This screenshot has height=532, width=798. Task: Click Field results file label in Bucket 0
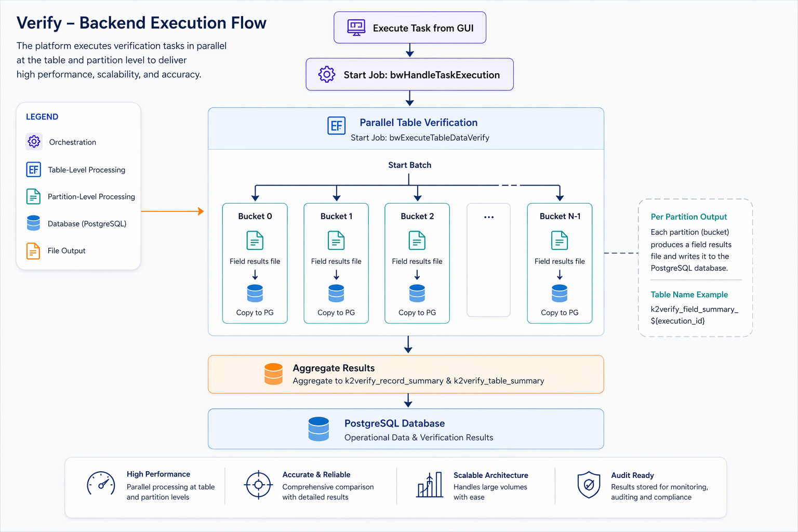(255, 261)
